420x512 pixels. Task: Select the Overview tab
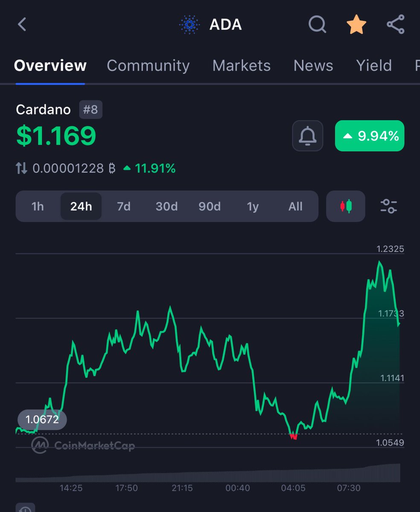tap(50, 65)
